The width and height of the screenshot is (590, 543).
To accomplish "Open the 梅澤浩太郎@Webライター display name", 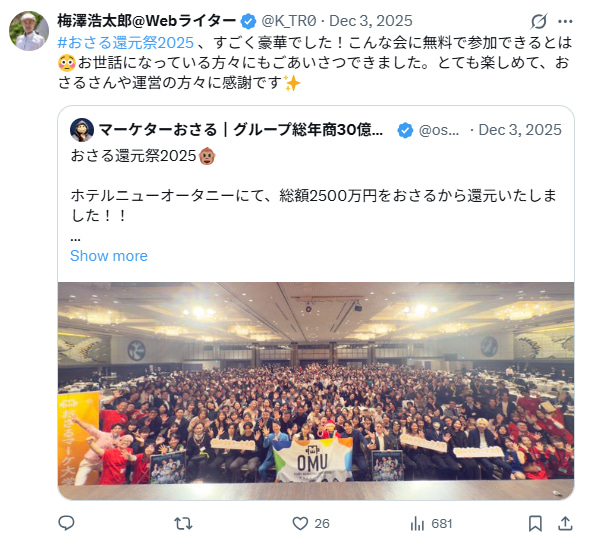I will click(x=147, y=21).
